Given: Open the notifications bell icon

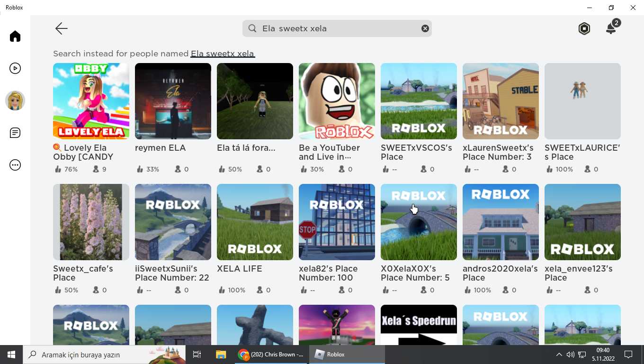Looking at the screenshot, I should (611, 28).
